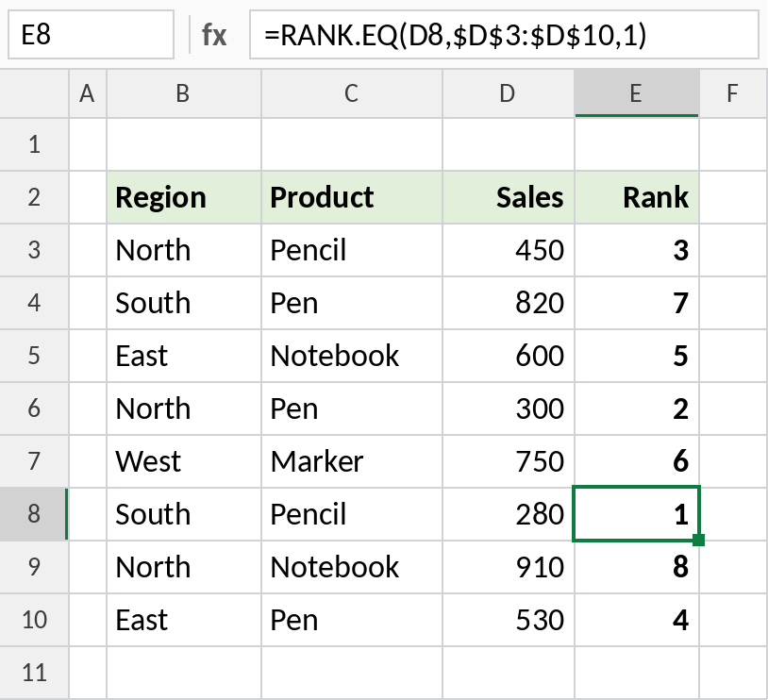The width and height of the screenshot is (768, 700).
Task: Select North cell in row 9
Action: (184, 567)
